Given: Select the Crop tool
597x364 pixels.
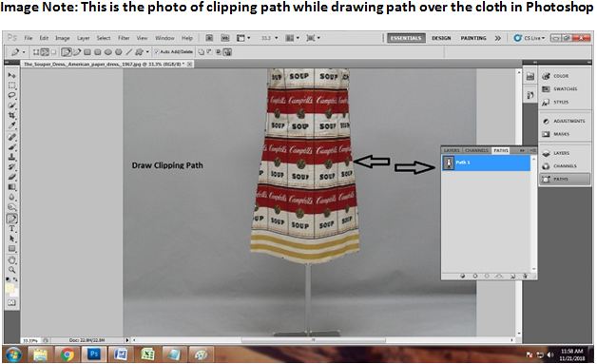Looking at the screenshot, I should click(x=11, y=115).
